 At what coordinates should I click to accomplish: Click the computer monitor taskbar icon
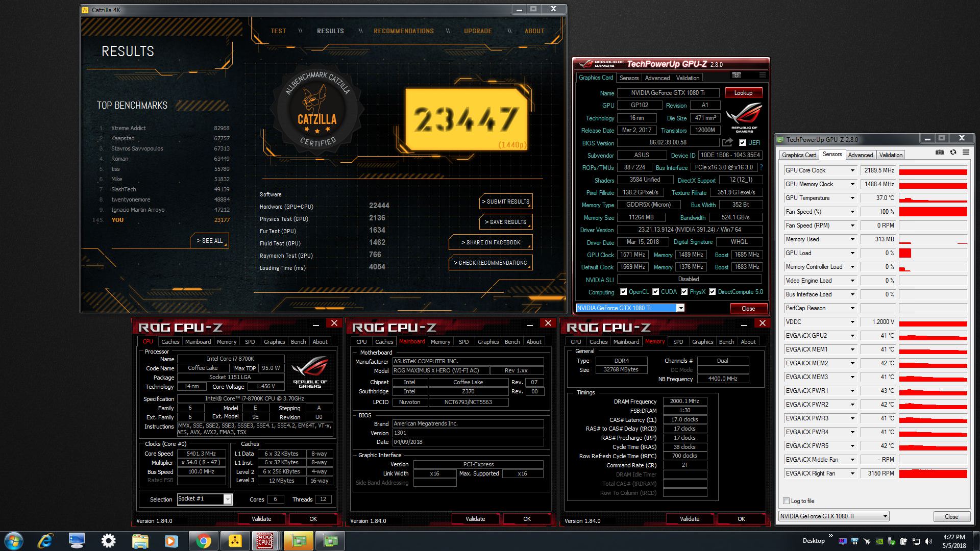[x=77, y=541]
